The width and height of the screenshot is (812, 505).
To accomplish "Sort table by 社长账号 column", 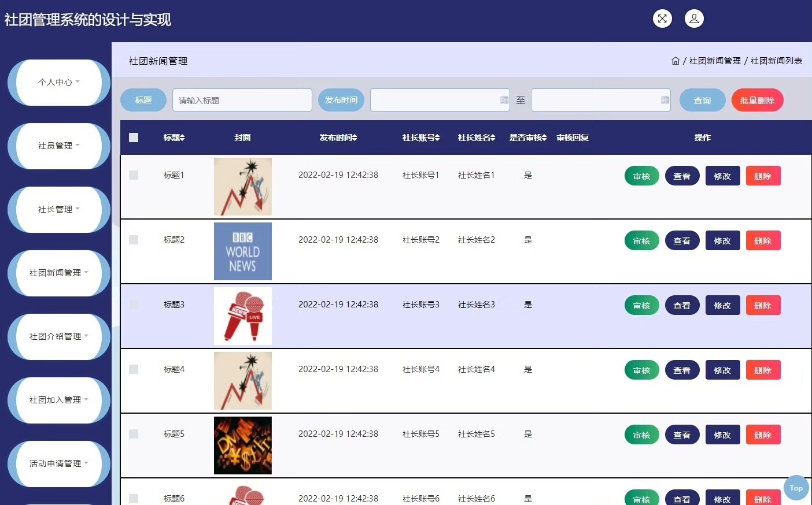I will [x=421, y=138].
